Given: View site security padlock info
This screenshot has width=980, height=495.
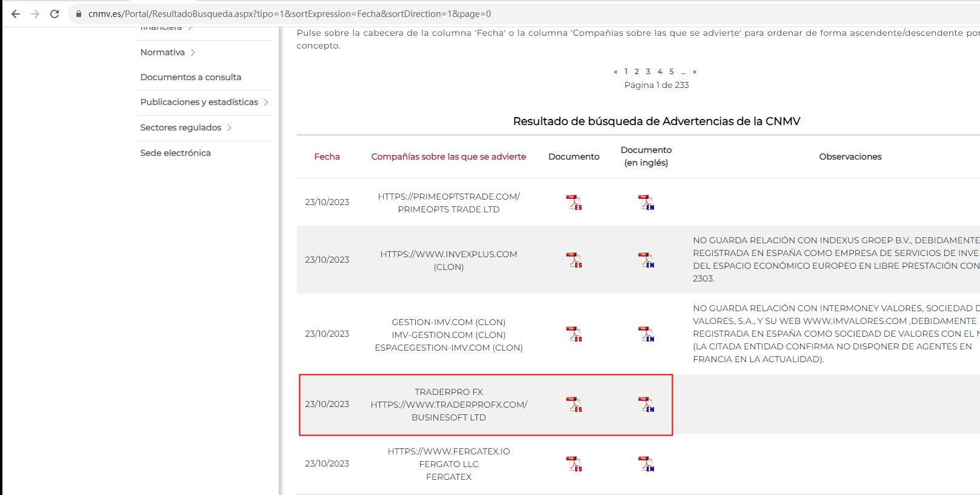Looking at the screenshot, I should 79,14.
